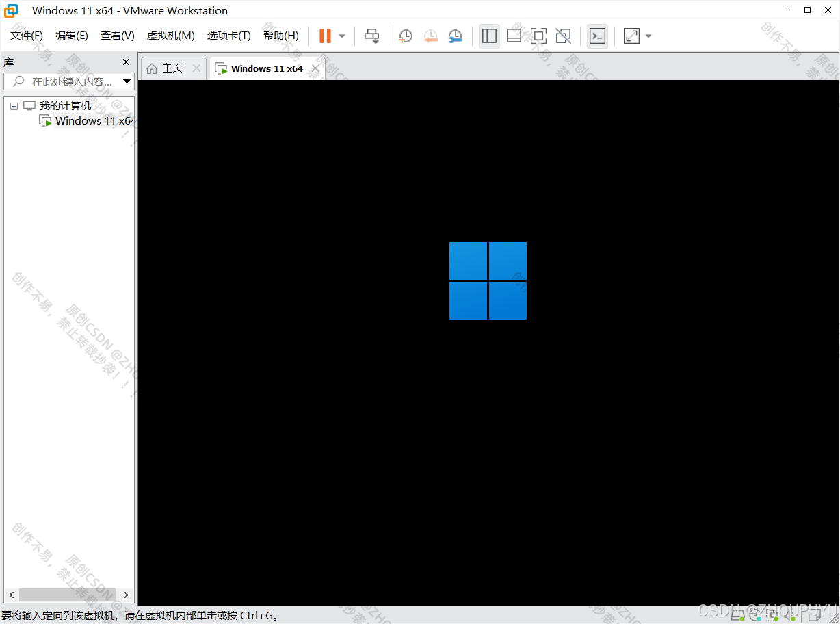Enter full screen mode
This screenshot has height=624, width=840.
(538, 36)
